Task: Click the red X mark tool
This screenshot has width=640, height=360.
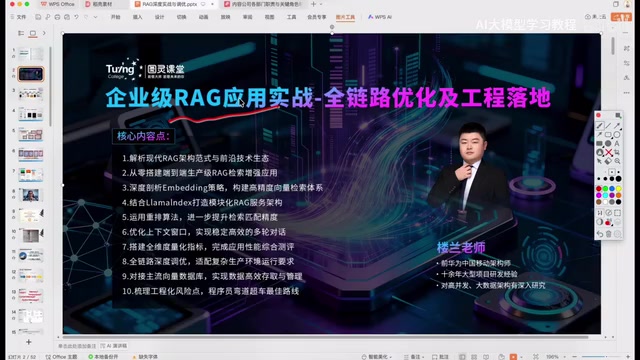Action: (x=609, y=152)
